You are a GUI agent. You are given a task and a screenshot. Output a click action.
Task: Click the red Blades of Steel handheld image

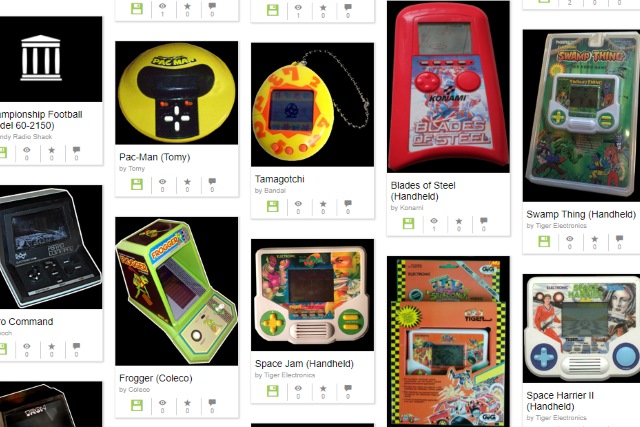click(448, 87)
